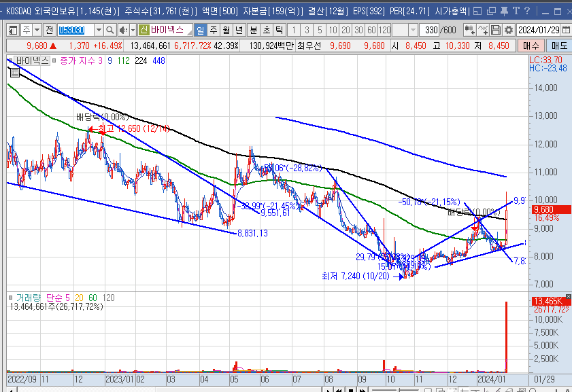
Task: Expand the custom interval combo box
Action: [413, 30]
